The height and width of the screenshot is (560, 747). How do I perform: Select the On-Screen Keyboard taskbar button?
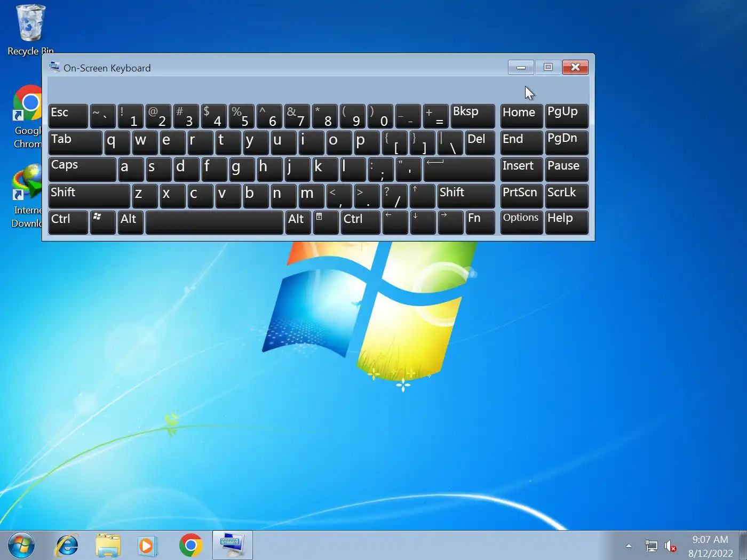pyautogui.click(x=232, y=546)
